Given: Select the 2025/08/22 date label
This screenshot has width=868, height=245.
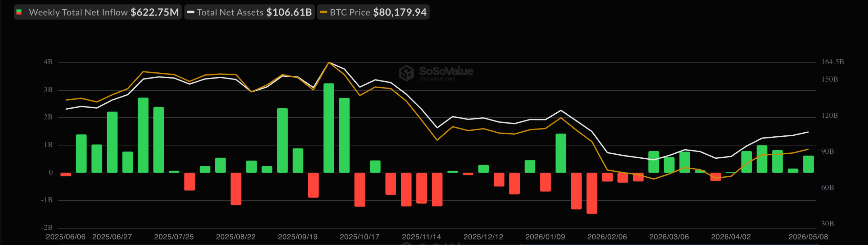Looking at the screenshot, I should pyautogui.click(x=236, y=237).
